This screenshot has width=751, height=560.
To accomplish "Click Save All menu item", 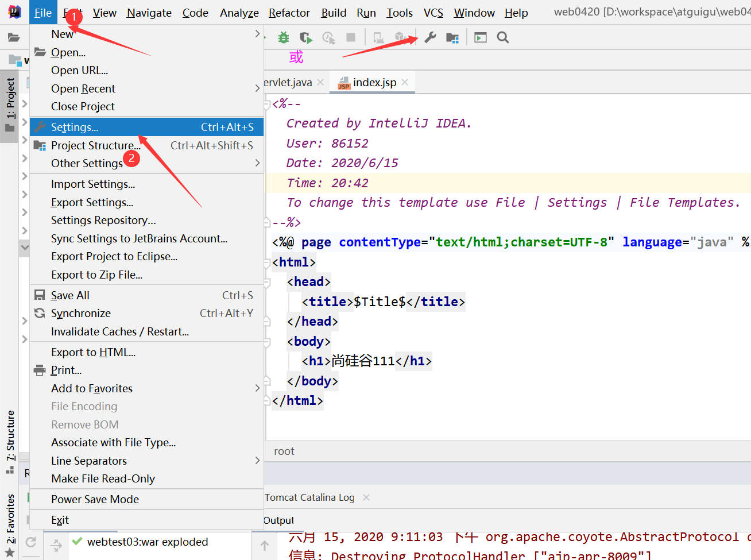I will [146, 295].
